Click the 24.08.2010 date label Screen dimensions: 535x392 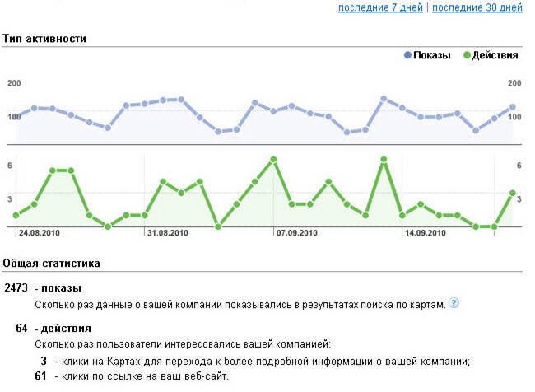pyautogui.click(x=39, y=233)
